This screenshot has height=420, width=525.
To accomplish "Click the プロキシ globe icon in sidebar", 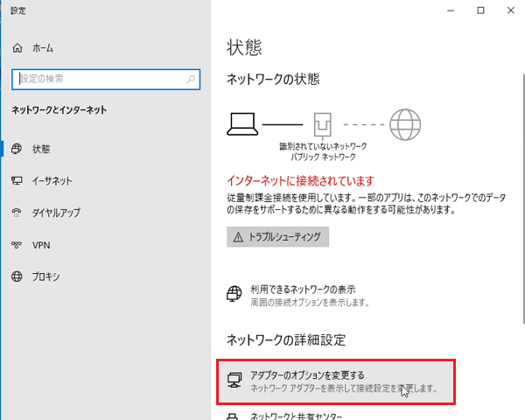I will 17,277.
